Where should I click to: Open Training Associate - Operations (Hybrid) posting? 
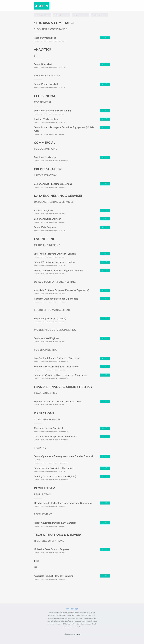click(x=55, y=476)
